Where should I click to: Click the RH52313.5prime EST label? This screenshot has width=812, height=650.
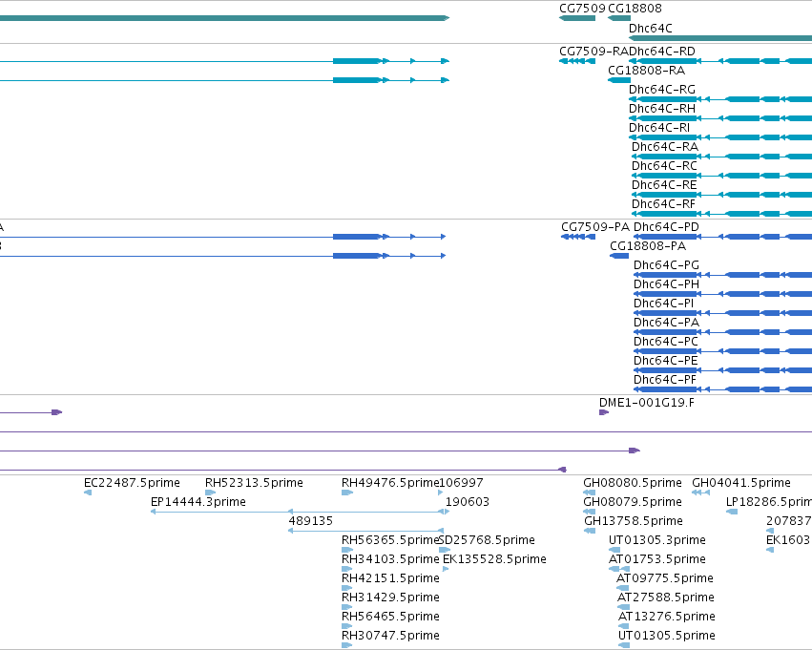tap(254, 483)
